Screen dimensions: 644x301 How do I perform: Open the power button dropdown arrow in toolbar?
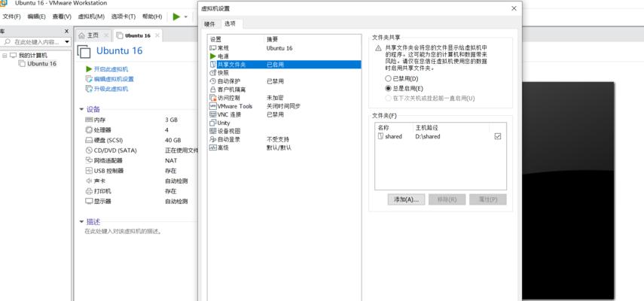coord(185,17)
